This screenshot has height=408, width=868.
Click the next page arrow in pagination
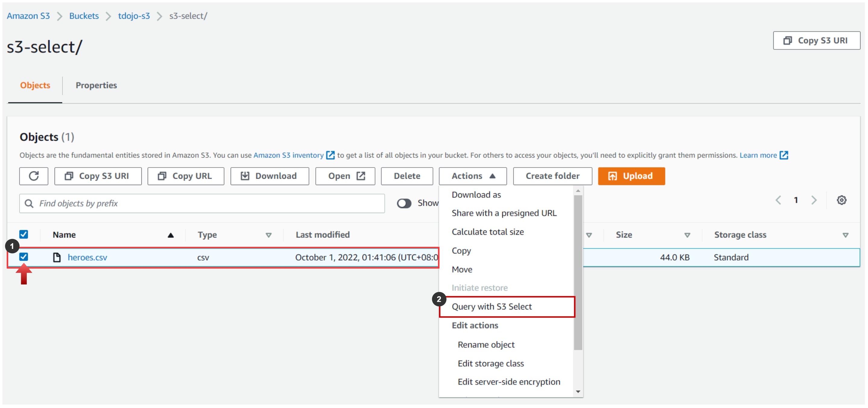pos(814,200)
